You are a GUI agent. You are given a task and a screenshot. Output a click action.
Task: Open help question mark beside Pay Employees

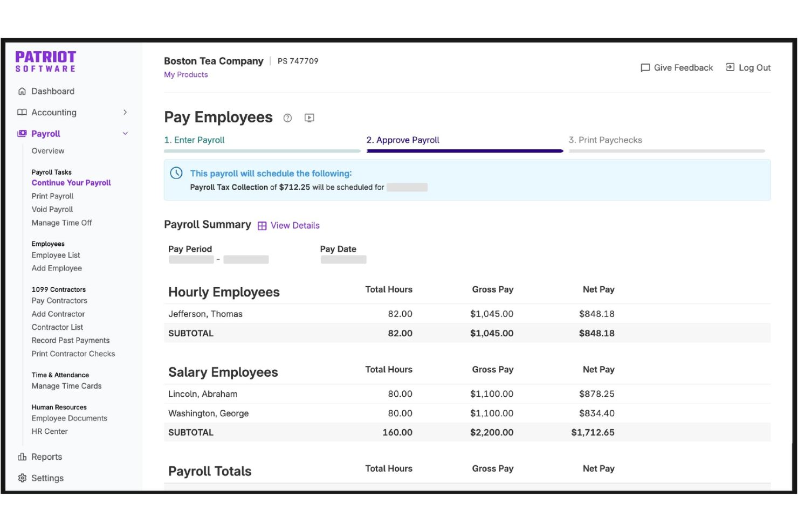pos(288,118)
